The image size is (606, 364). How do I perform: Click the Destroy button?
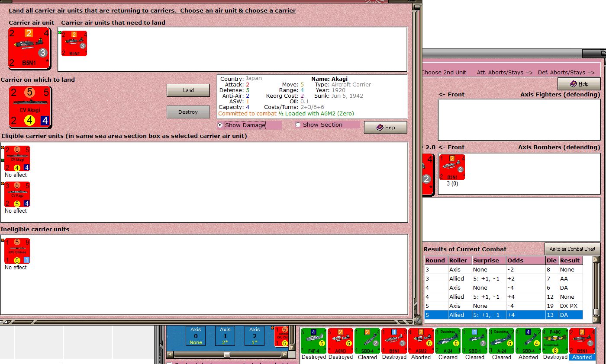pyautogui.click(x=188, y=112)
